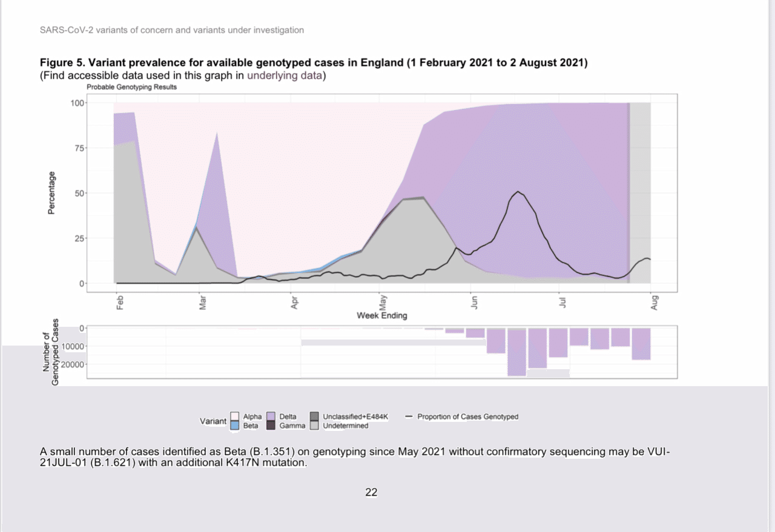Click the "10000" tick on the bar chart
This screenshot has height=532, width=775.
[x=73, y=346]
